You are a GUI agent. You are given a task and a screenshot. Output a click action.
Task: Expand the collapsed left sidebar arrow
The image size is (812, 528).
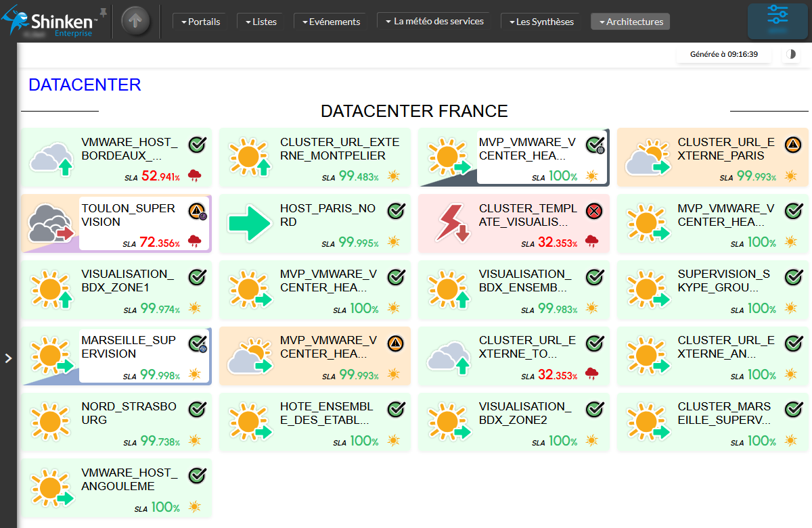(8, 358)
